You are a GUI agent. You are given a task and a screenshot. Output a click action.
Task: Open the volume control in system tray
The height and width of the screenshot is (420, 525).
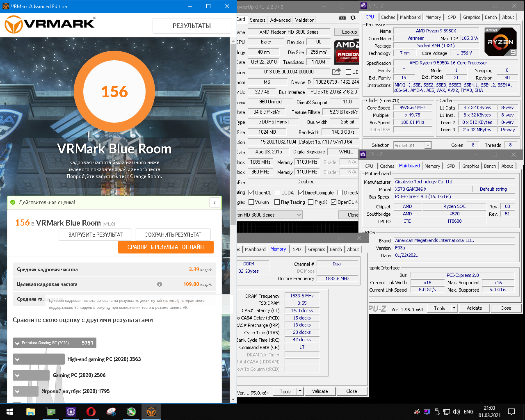point(457,412)
